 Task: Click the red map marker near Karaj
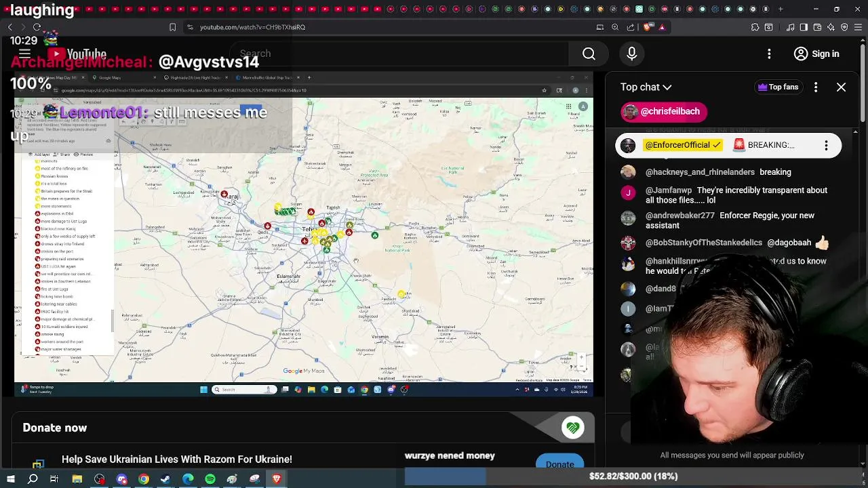click(224, 195)
